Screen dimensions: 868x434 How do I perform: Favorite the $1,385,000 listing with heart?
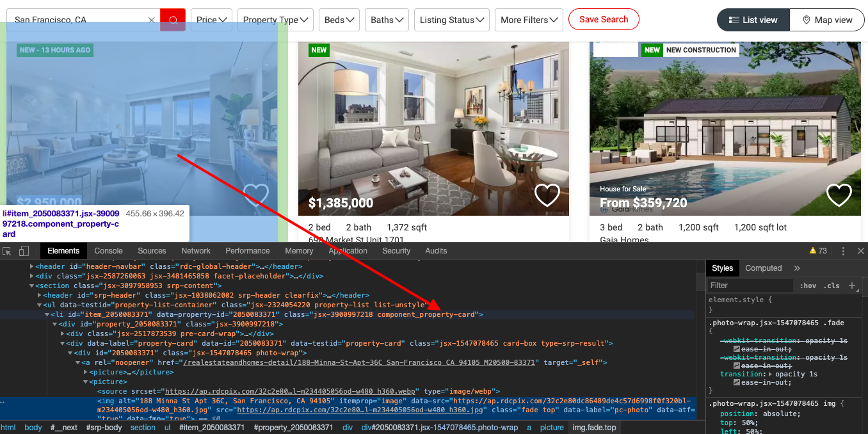point(547,195)
